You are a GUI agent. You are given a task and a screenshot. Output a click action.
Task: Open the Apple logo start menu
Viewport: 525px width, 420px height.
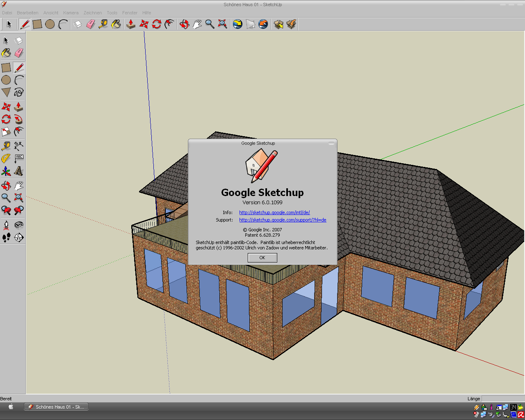pyautogui.click(x=11, y=407)
